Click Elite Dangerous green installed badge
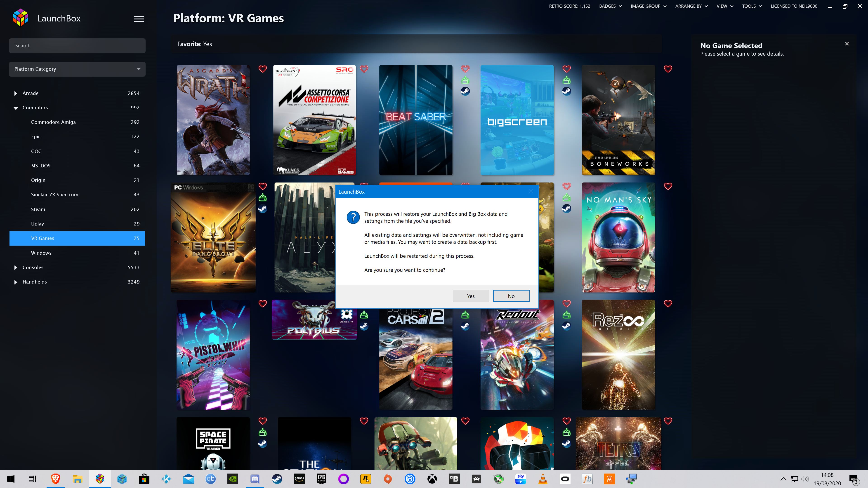 pos(262,198)
